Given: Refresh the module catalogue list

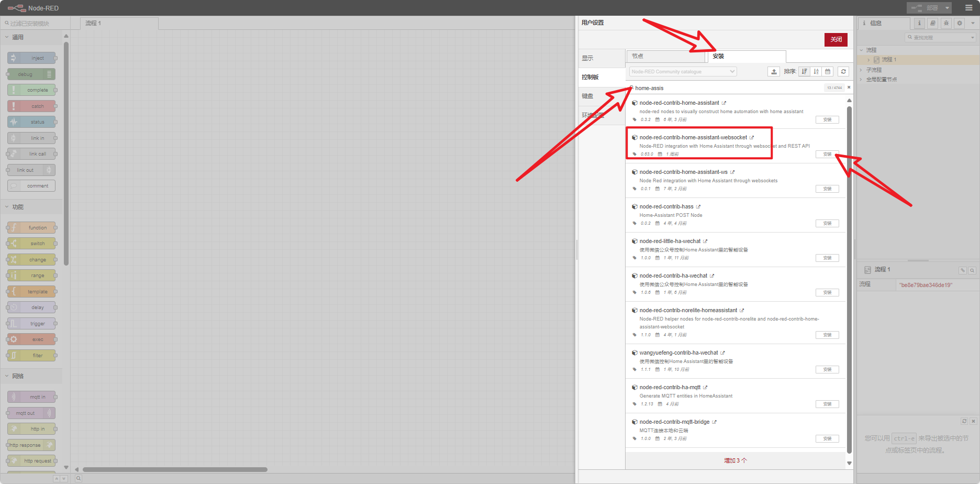Looking at the screenshot, I should point(843,72).
